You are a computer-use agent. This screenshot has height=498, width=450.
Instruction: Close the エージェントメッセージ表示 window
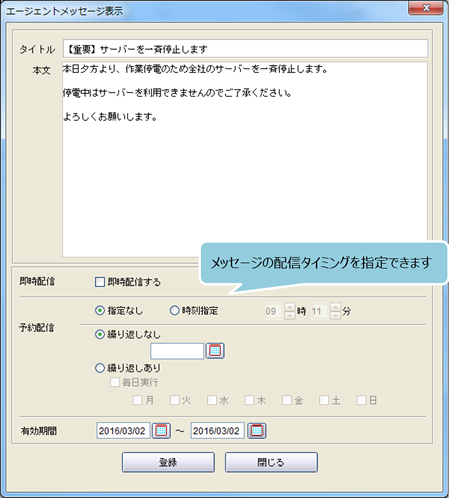coord(426,8)
